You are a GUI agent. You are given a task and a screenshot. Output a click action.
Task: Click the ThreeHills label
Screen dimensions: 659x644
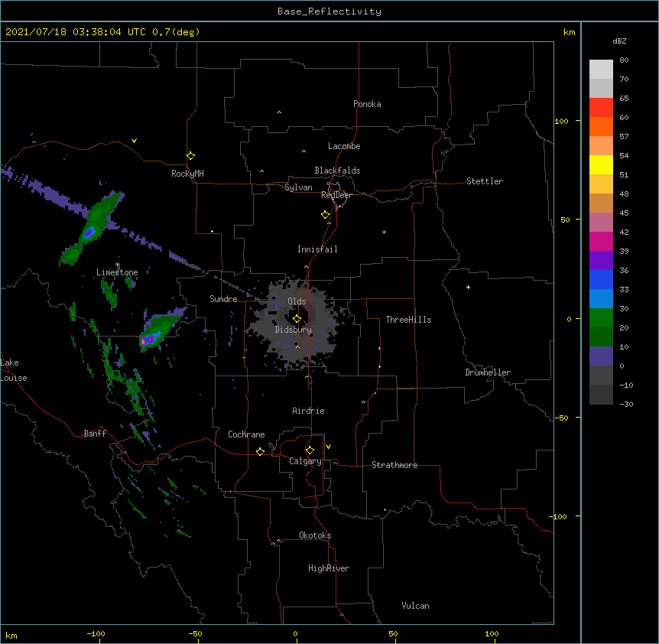(x=408, y=320)
